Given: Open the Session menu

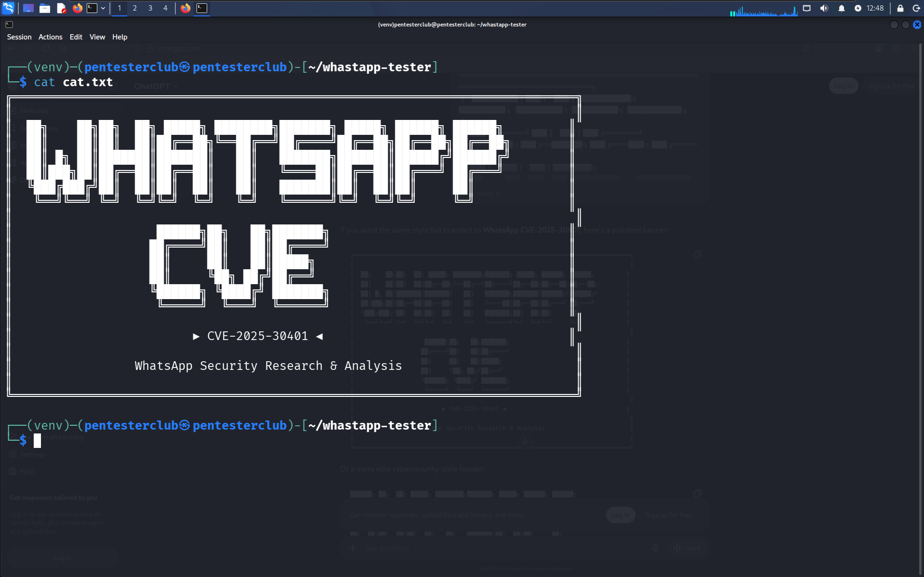Looking at the screenshot, I should (19, 37).
